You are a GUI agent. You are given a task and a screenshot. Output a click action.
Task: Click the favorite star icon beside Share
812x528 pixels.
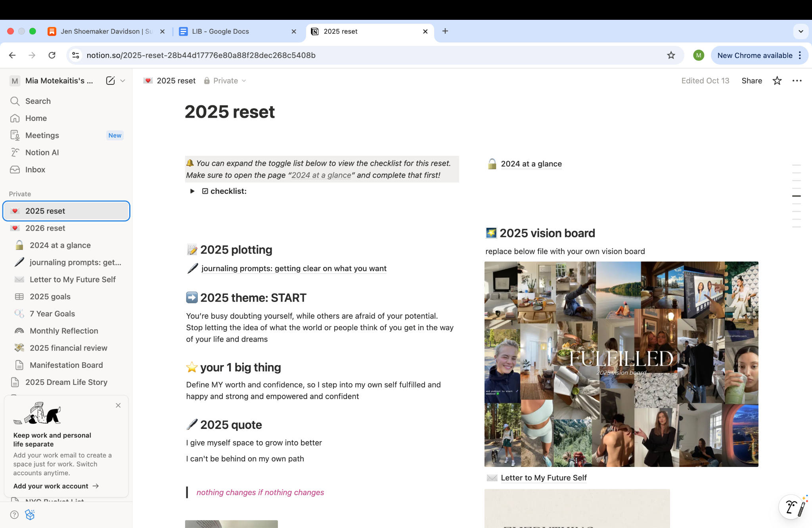[x=777, y=81]
